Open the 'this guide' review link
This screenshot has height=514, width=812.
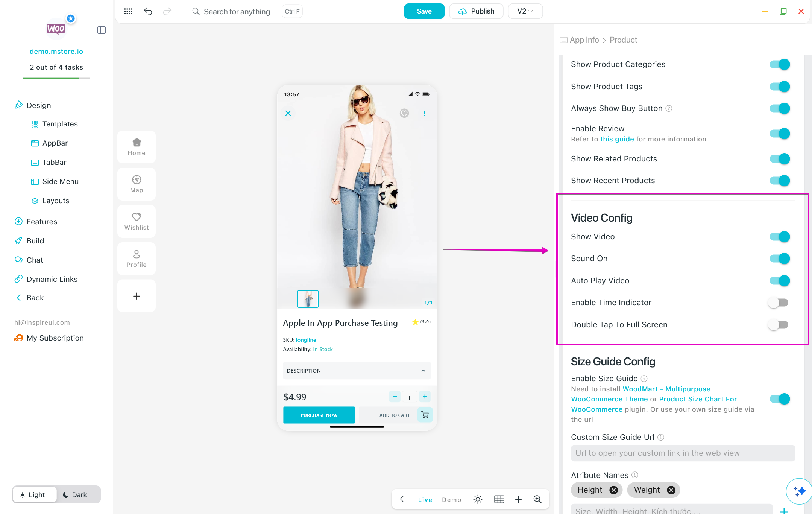tap(617, 139)
